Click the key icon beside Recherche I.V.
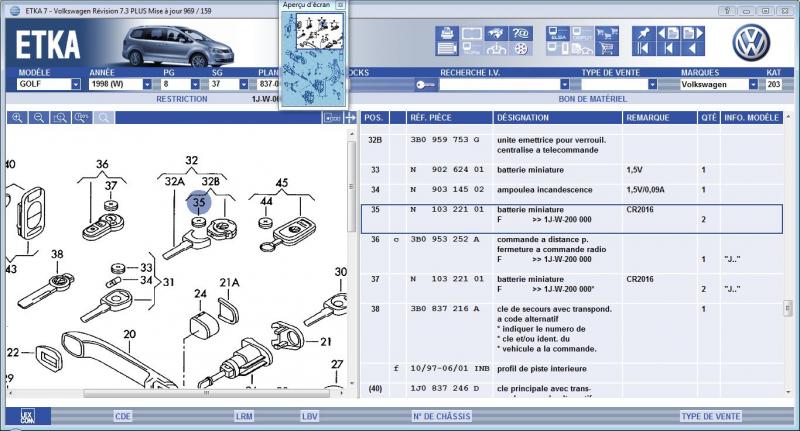The height and width of the screenshot is (431, 800). point(425,85)
